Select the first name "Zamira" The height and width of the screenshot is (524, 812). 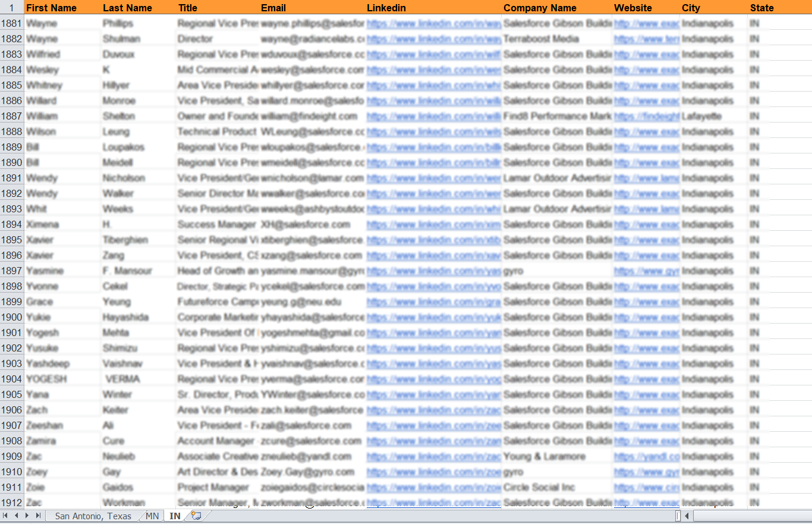(x=41, y=441)
